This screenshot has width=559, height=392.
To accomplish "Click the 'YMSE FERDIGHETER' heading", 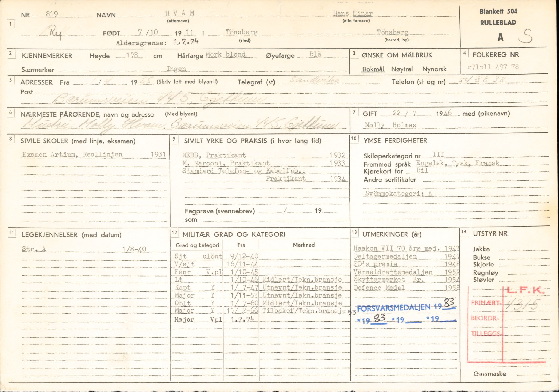I will point(395,141).
